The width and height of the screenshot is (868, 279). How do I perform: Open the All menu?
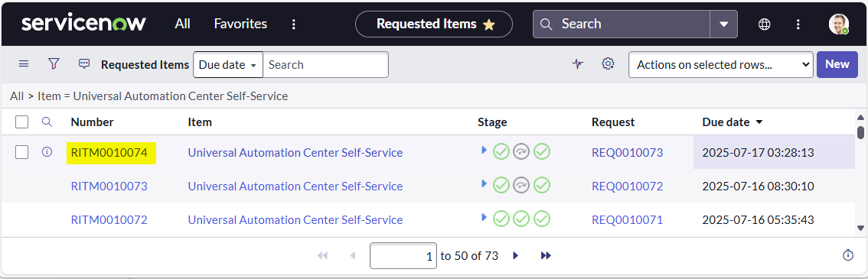[x=183, y=24]
